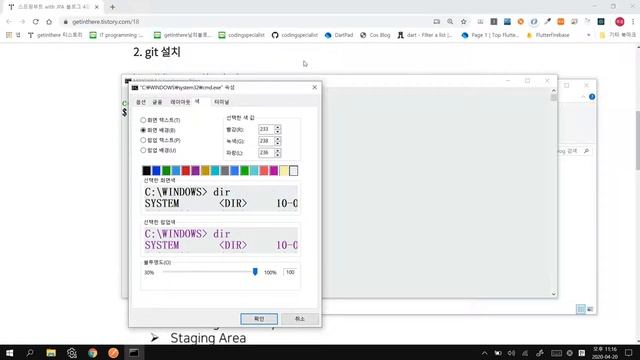The width and height of the screenshot is (640, 360).
Task: Open the 기타 북마크 folder
Action: [617, 35]
